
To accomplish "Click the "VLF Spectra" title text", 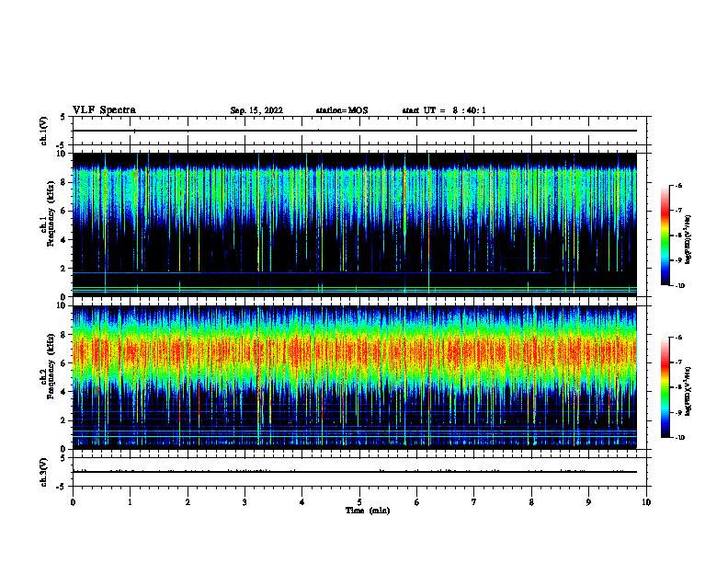I will (104, 110).
